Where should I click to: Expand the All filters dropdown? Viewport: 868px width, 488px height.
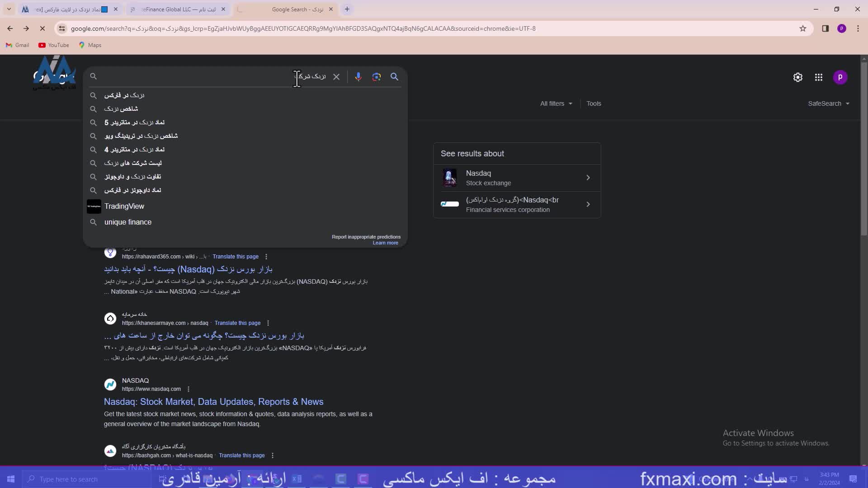(556, 103)
